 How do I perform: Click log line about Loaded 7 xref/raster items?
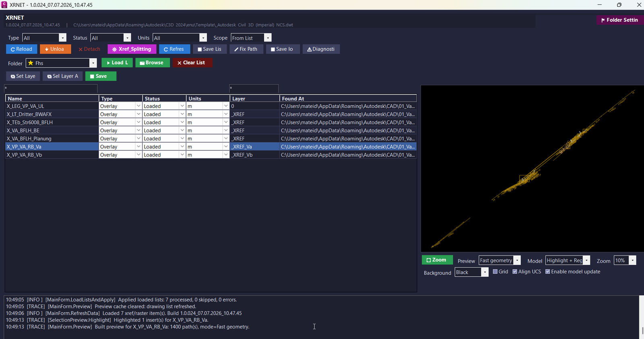(124, 313)
